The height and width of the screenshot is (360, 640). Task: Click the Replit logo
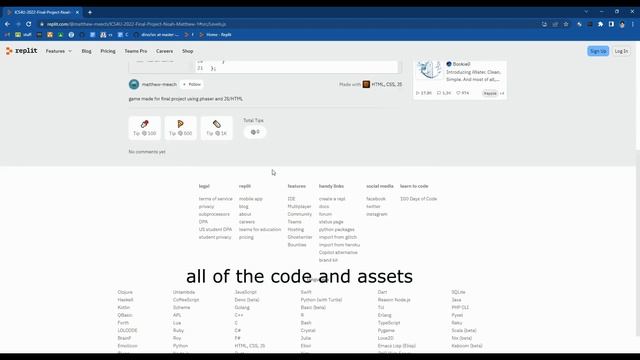(21, 51)
